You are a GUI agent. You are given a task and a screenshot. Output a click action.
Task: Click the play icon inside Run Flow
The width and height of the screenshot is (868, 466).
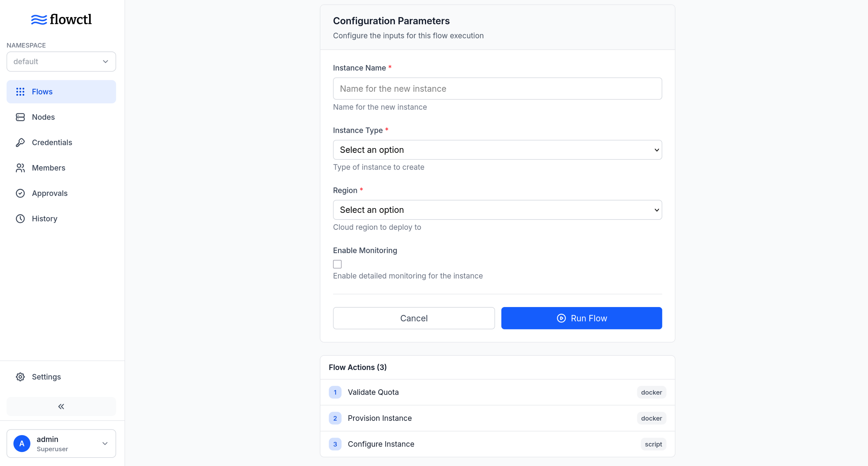click(561, 318)
